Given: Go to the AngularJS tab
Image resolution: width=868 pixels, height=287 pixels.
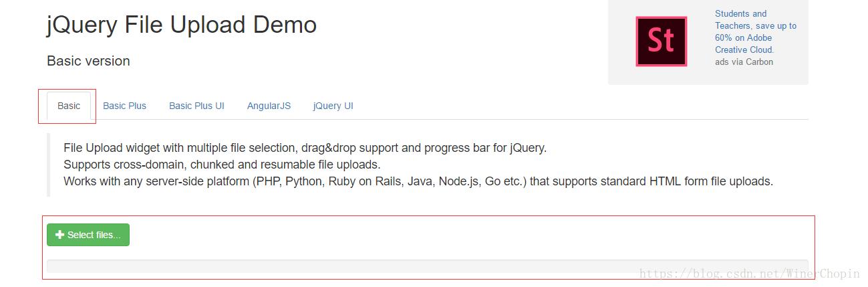Looking at the screenshot, I should click(269, 106).
